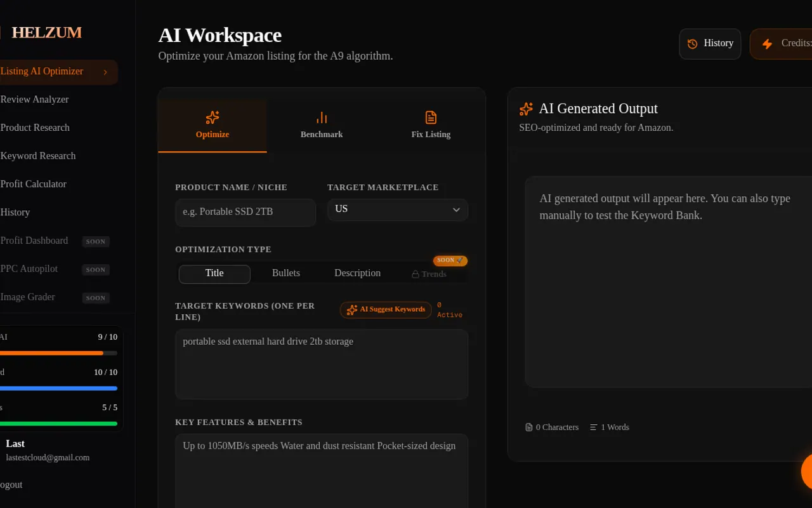The height and width of the screenshot is (508, 812).
Task: Click the bar chart icon above Benchmark
Action: 322,117
